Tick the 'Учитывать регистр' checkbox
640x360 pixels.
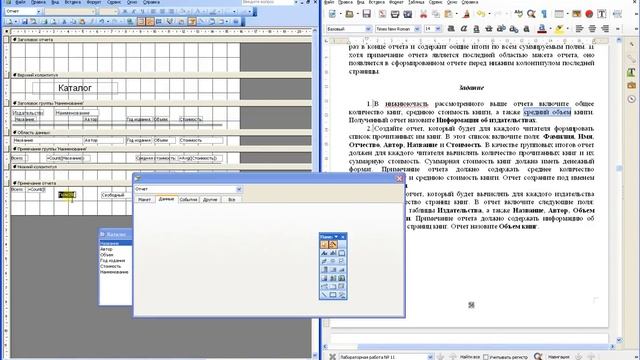coord(486,357)
